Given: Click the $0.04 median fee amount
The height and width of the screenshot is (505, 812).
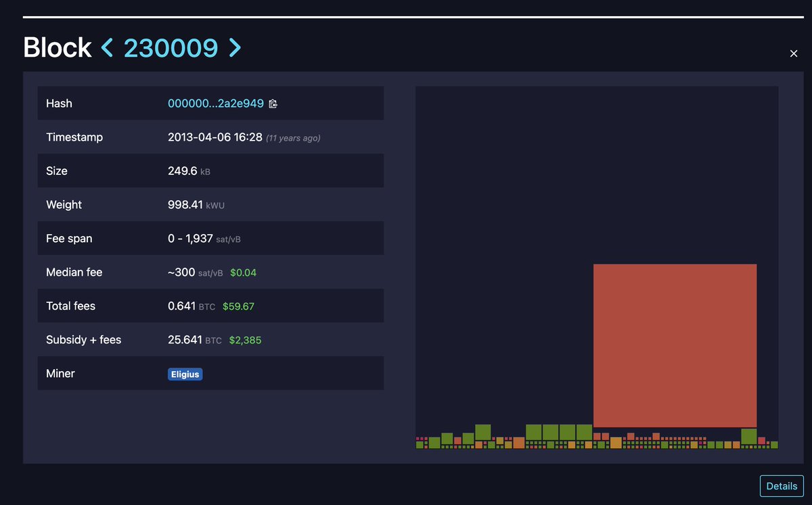Looking at the screenshot, I should coord(243,272).
